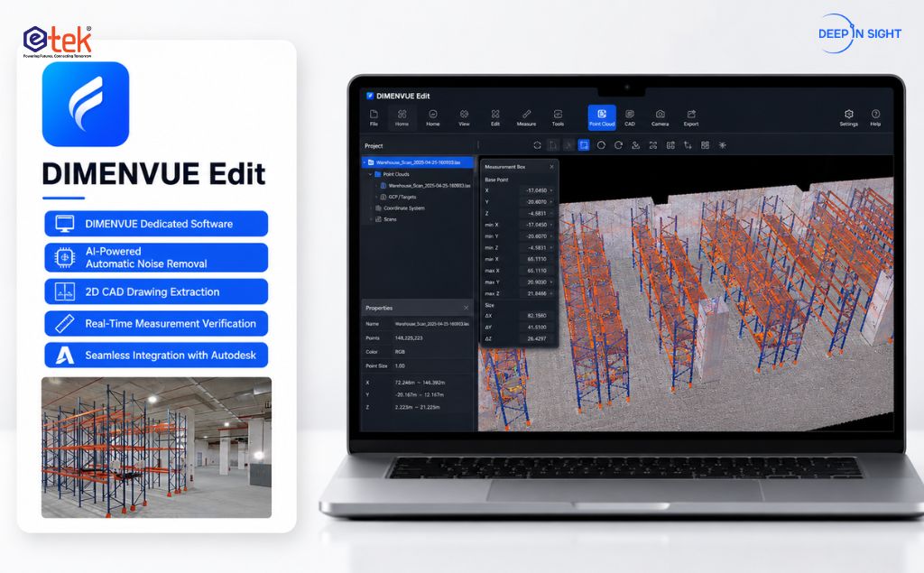The image size is (924, 573).
Task: Open the View ribbon item
Action: tap(465, 117)
